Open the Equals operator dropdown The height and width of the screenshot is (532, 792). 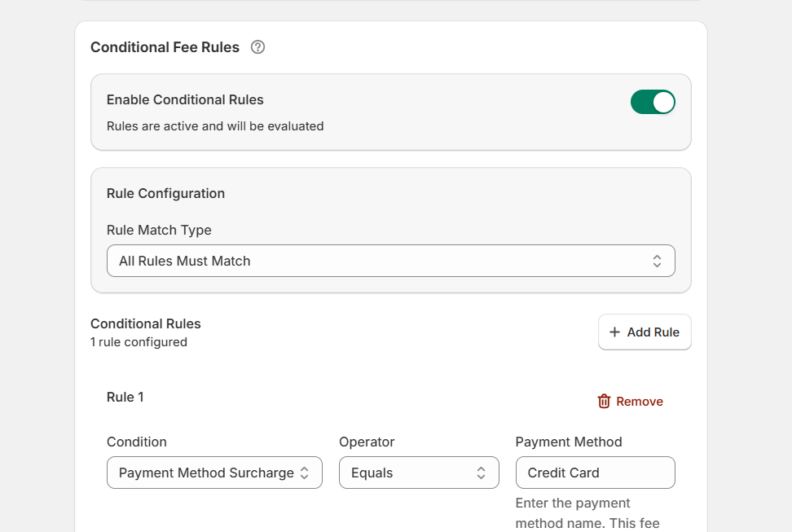click(419, 473)
